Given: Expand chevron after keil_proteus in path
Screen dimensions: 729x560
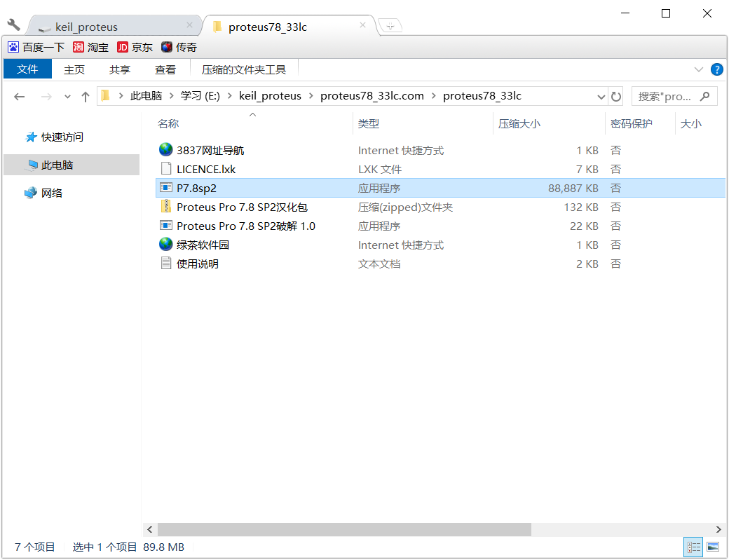Looking at the screenshot, I should click(x=311, y=96).
